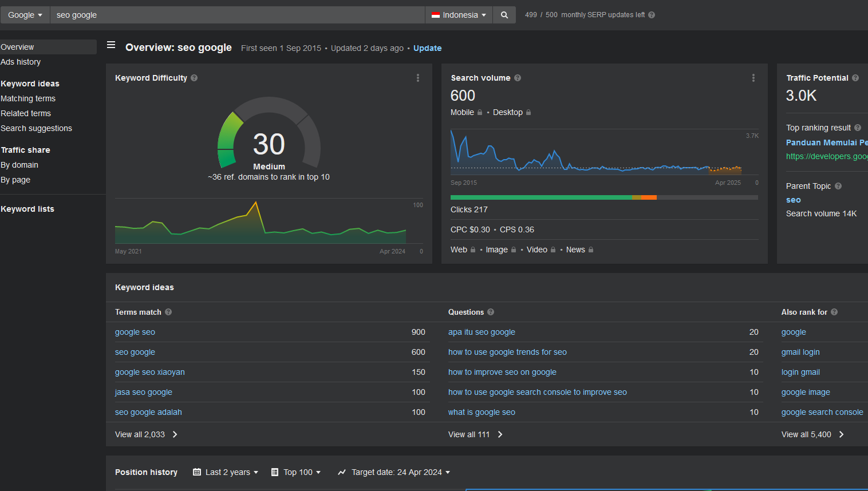Open gmail login keyword link
The width and height of the screenshot is (868, 491).
pyautogui.click(x=800, y=352)
